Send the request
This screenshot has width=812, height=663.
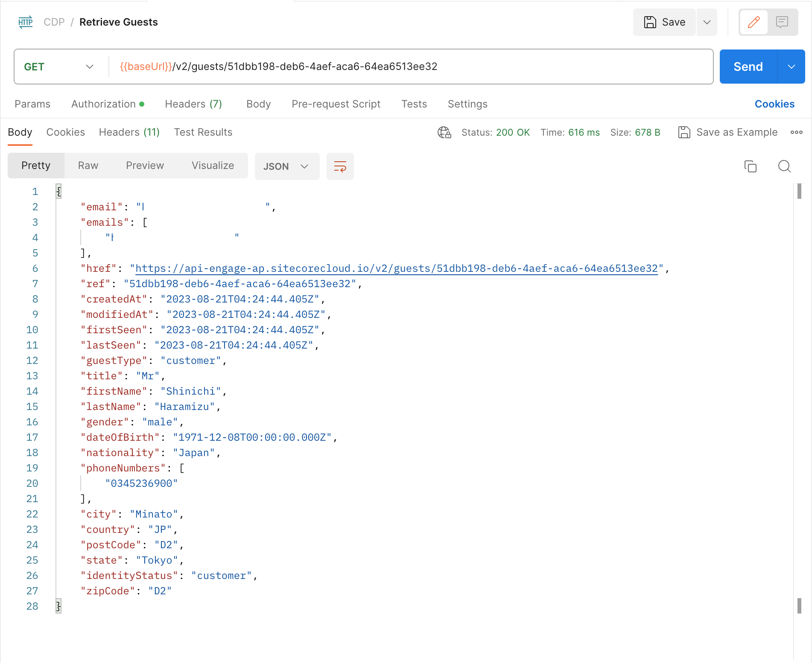click(x=748, y=67)
